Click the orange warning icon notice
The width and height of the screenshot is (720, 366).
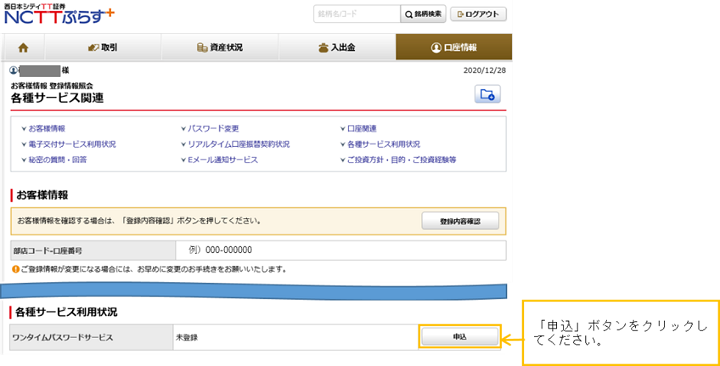tap(16, 269)
